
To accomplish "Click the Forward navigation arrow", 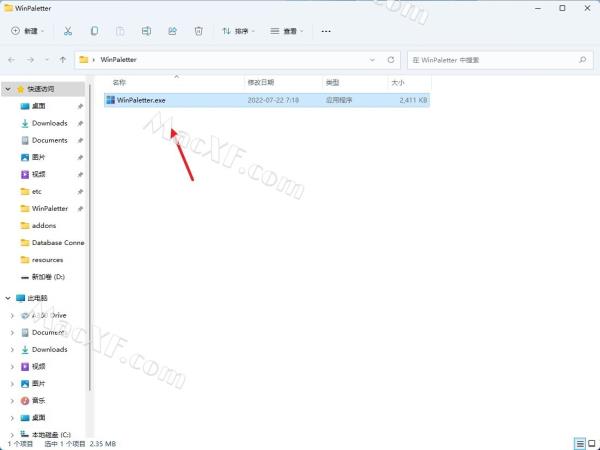I will coord(30,60).
